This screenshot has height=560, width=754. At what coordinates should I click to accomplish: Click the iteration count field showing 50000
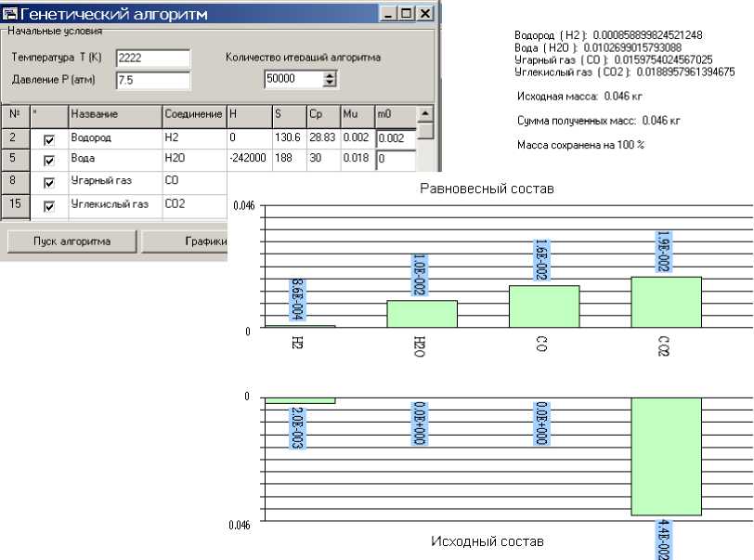(x=293, y=79)
